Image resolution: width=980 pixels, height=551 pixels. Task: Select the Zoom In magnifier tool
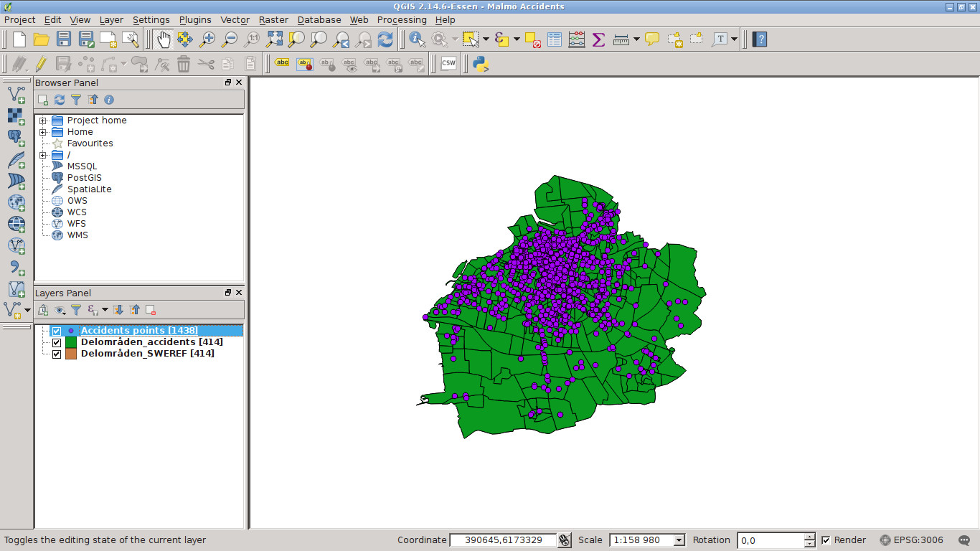pyautogui.click(x=208, y=39)
